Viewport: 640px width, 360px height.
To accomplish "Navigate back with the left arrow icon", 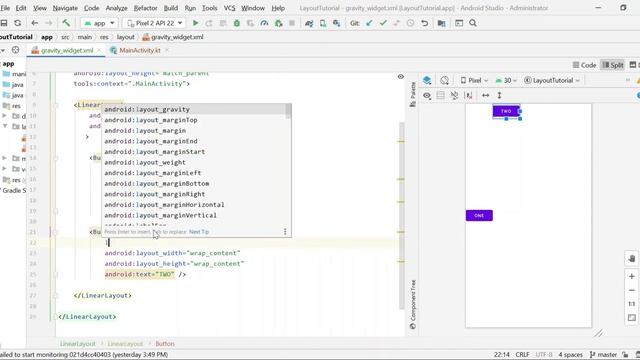I will (x=35, y=23).
